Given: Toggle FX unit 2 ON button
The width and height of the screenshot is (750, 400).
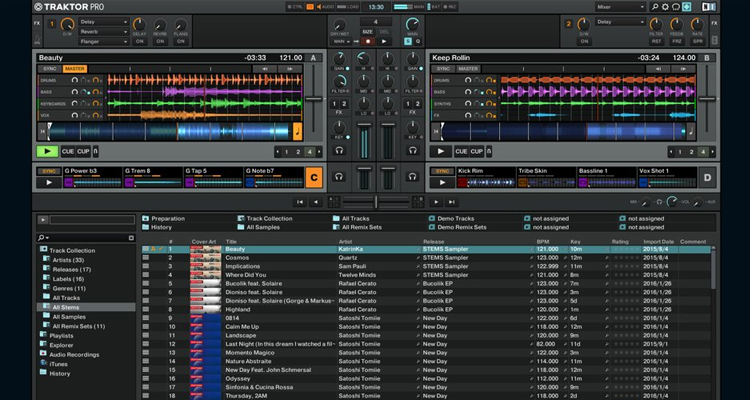Looking at the screenshot, I should click(584, 42).
